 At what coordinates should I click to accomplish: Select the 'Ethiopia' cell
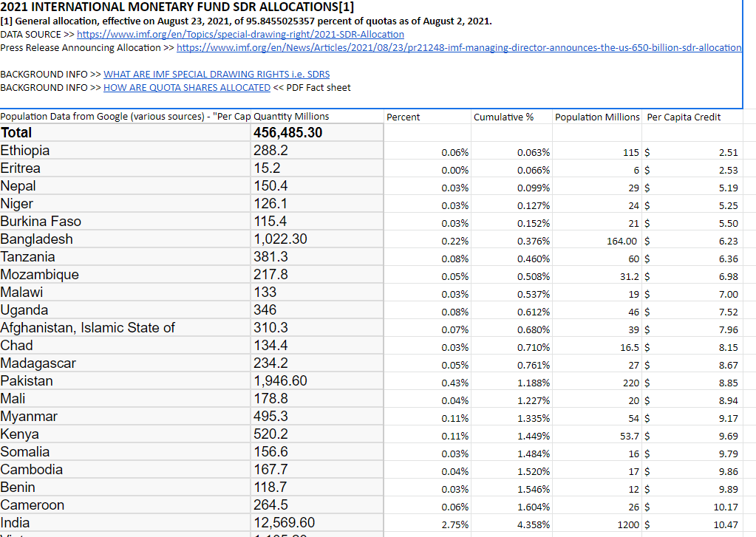tap(126, 151)
